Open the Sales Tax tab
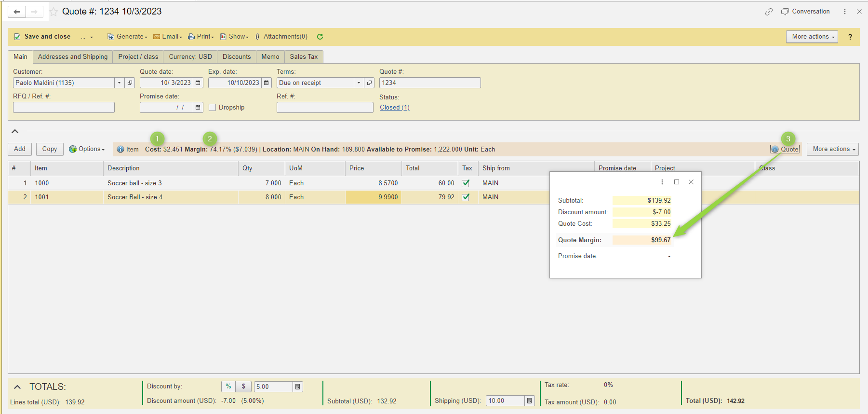This screenshot has width=868, height=414. [304, 57]
